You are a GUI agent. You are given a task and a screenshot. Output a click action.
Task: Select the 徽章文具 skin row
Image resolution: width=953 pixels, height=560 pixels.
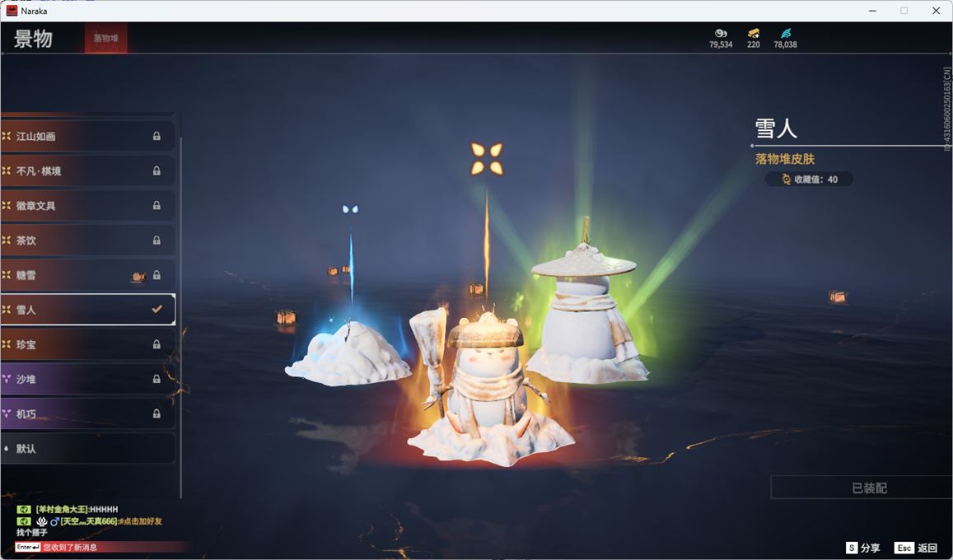pyautogui.click(x=88, y=205)
